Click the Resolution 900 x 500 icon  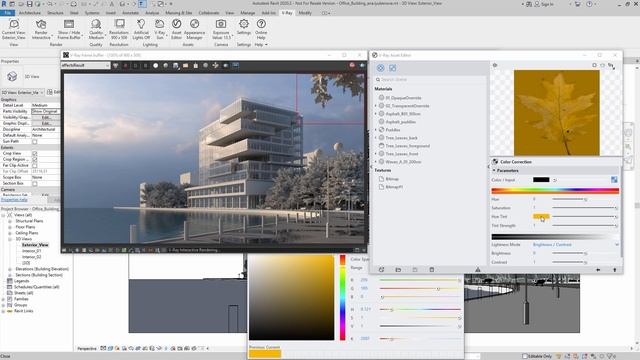119,24
